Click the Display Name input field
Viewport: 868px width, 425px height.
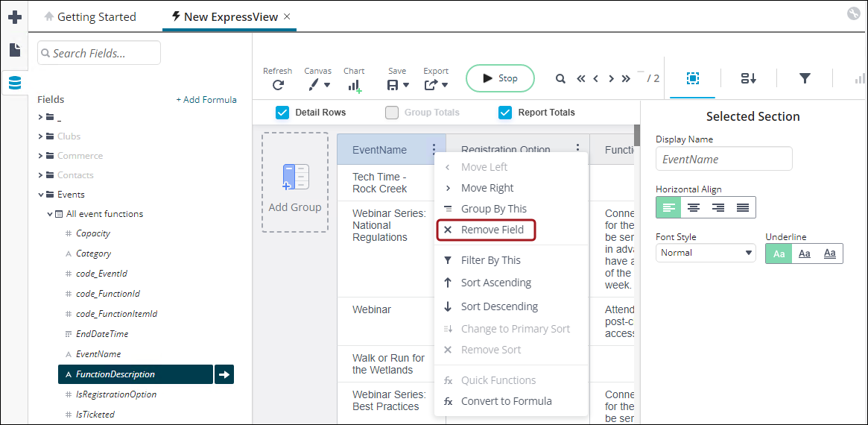[x=724, y=159]
